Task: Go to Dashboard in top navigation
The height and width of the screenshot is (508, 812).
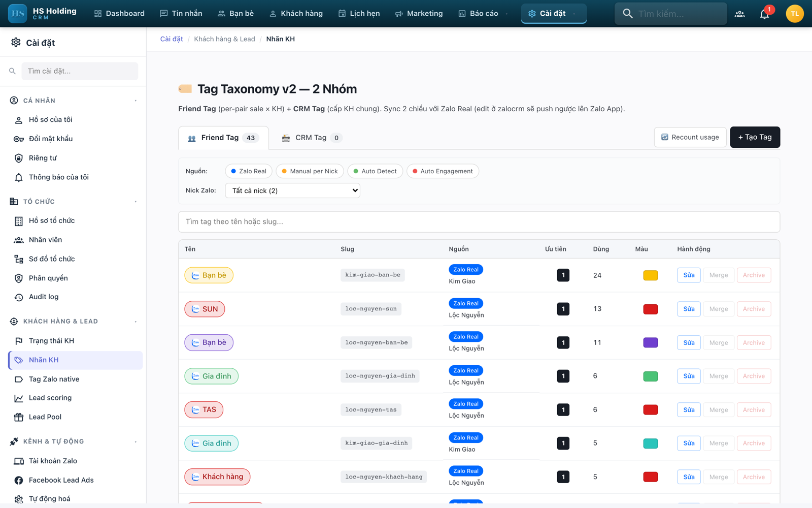Action: point(119,14)
